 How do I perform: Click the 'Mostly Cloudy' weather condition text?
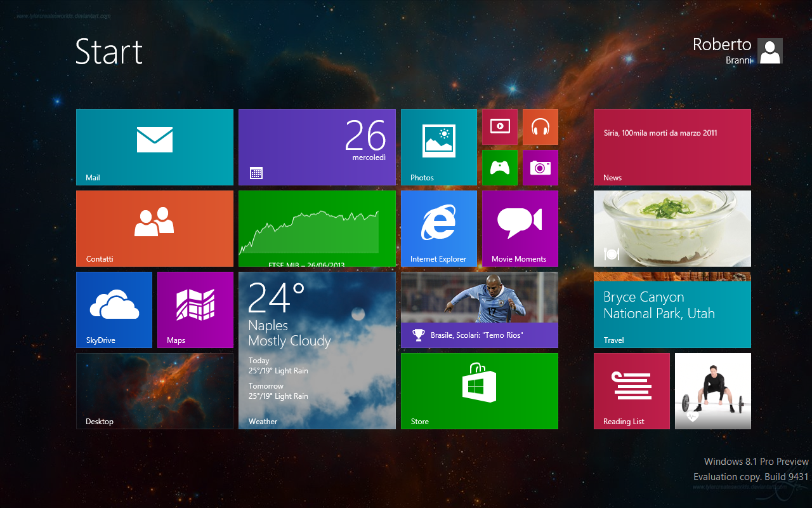click(x=290, y=341)
